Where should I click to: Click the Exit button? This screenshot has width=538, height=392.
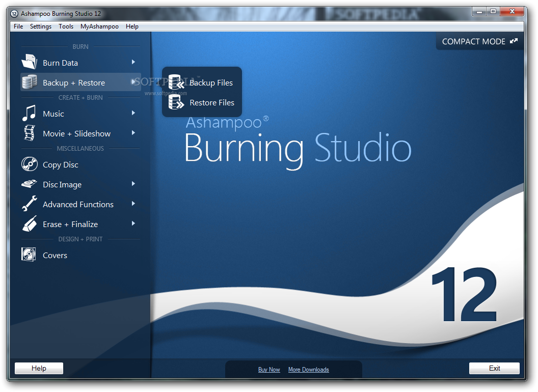pos(494,369)
